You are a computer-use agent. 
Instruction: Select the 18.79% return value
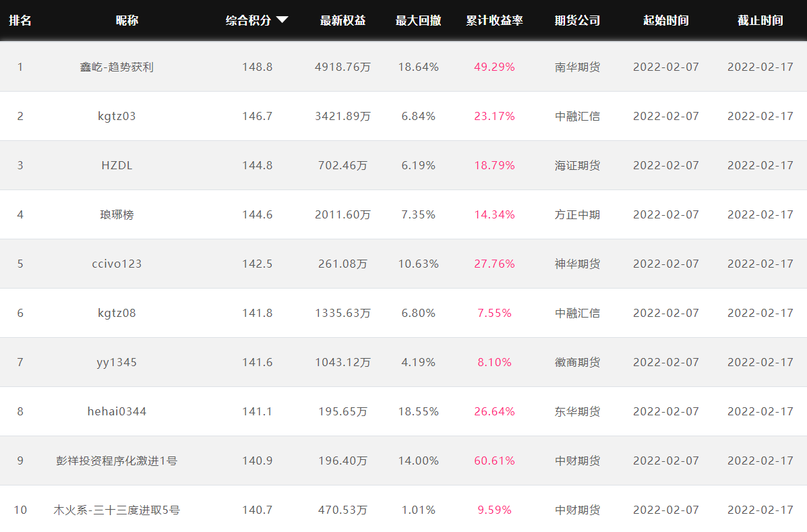click(x=495, y=165)
